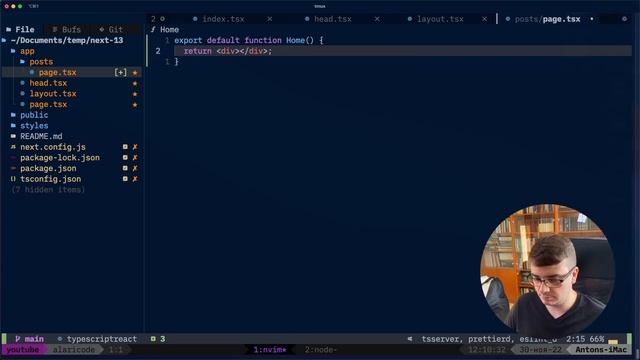Collapse the ~/Documents/temp/next-13 root folder

coord(67,40)
